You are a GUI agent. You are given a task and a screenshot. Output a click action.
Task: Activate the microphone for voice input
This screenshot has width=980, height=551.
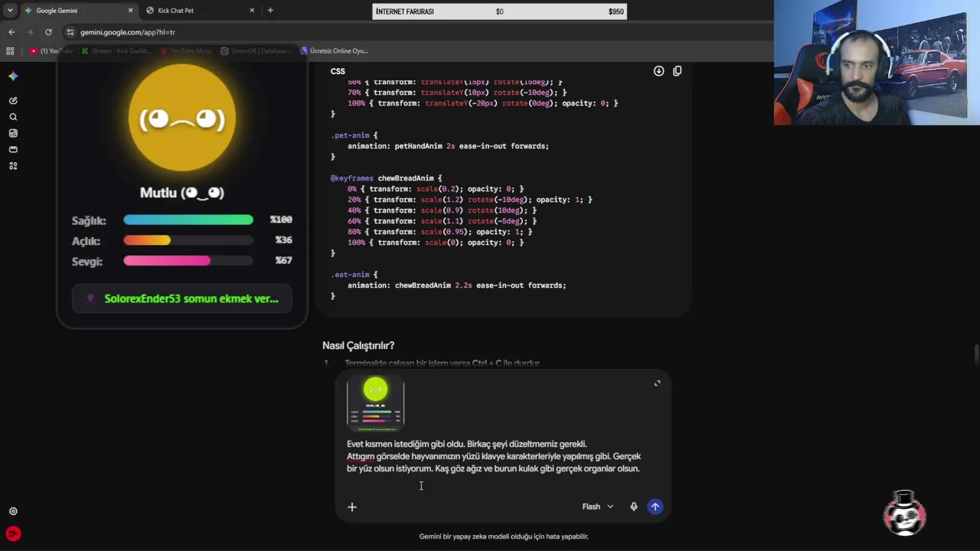tap(633, 507)
